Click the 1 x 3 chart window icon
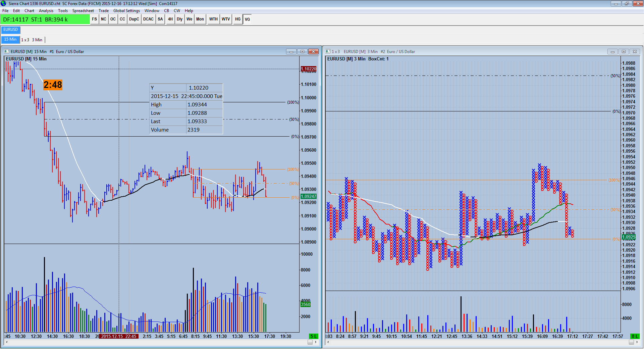 (x=328, y=51)
